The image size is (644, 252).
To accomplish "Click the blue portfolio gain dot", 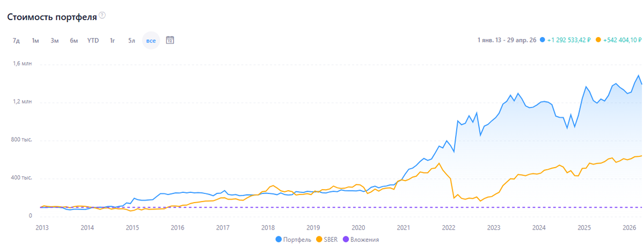I will (x=543, y=40).
